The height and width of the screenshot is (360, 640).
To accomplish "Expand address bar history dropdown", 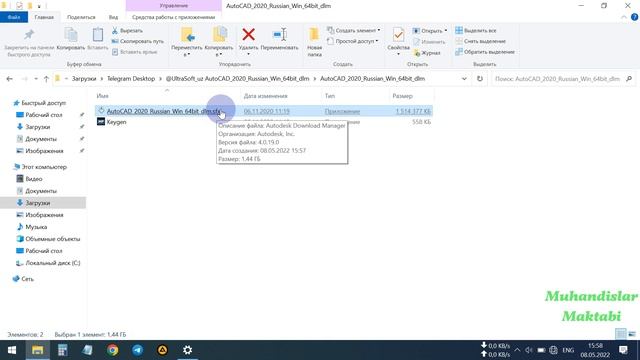I will 464,79.
